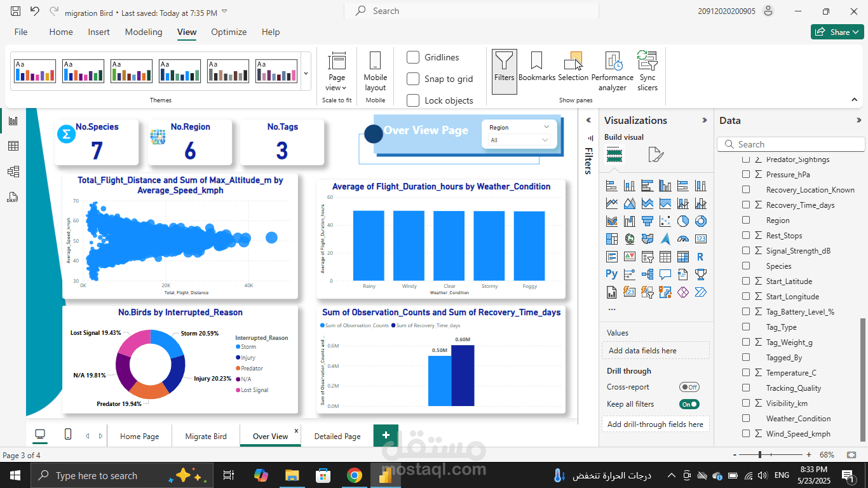Screen dimensions: 868x488
Task: Click the Share button
Action: click(x=837, y=32)
